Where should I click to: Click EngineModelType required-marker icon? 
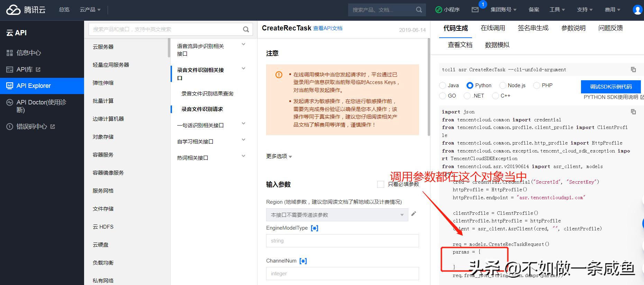[315, 228]
